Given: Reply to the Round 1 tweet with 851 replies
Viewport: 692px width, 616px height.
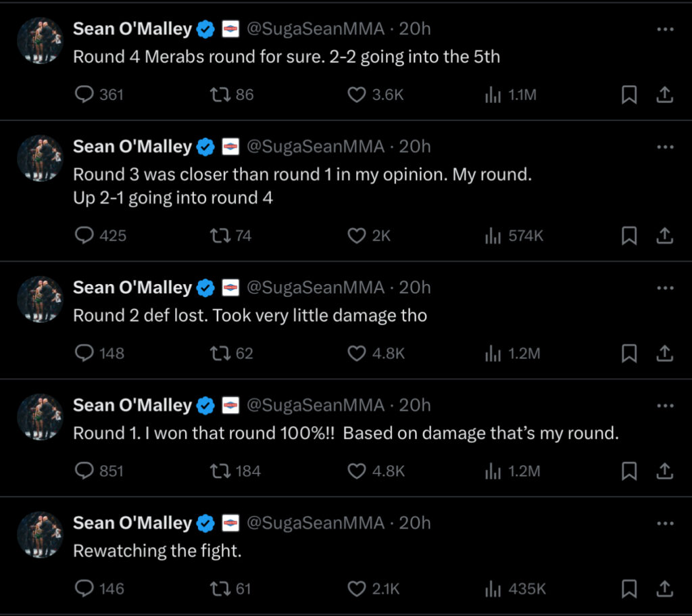Looking at the screenshot, I should point(99,471).
